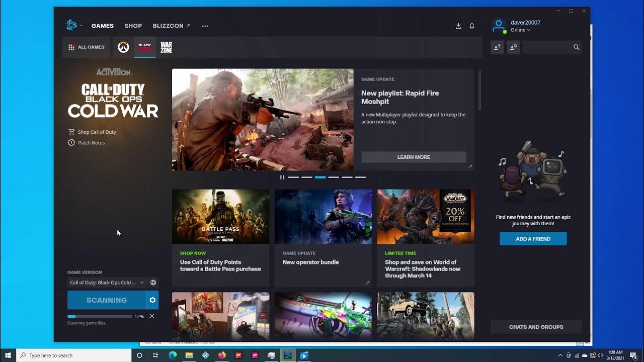This screenshot has width=644, height=362.
Task: Cancel scanning with the X icon
Action: coord(152,316)
